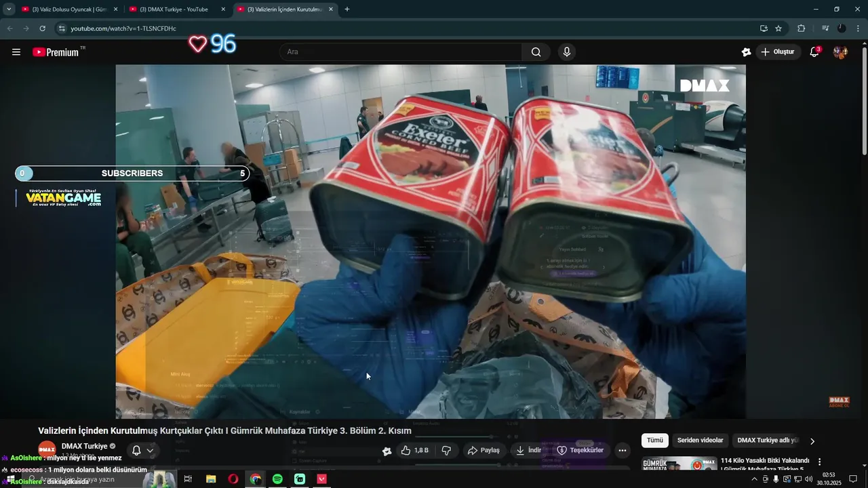The width and height of the screenshot is (868, 488).
Task: Open the account avatar menu
Action: (x=841, y=52)
